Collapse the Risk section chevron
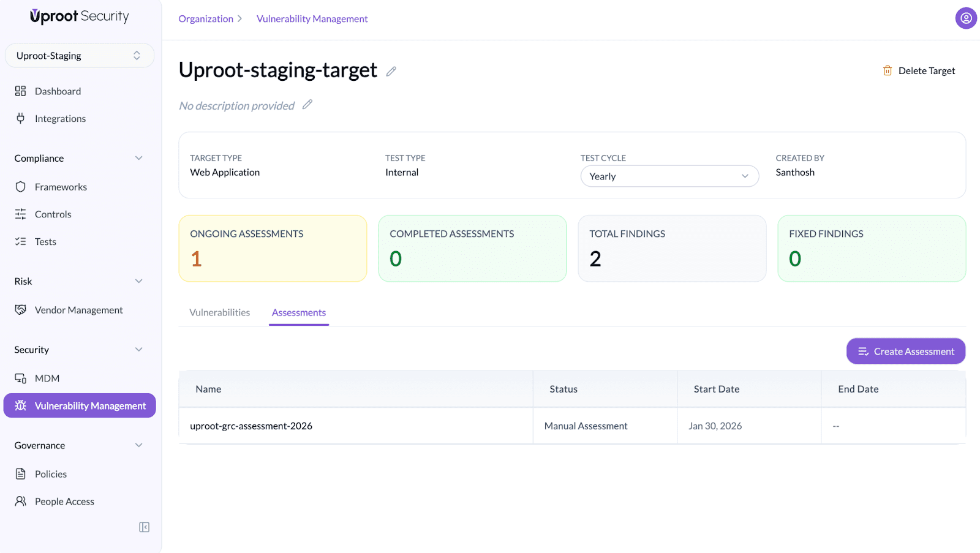The width and height of the screenshot is (980, 553). pyautogui.click(x=138, y=281)
